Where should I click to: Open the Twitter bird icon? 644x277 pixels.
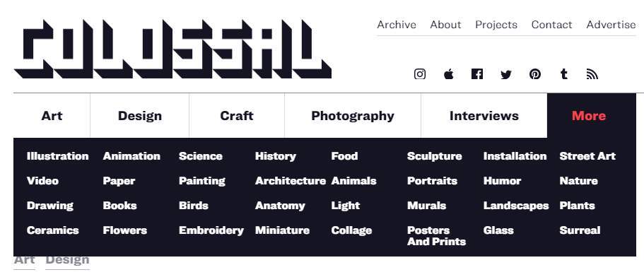click(506, 75)
